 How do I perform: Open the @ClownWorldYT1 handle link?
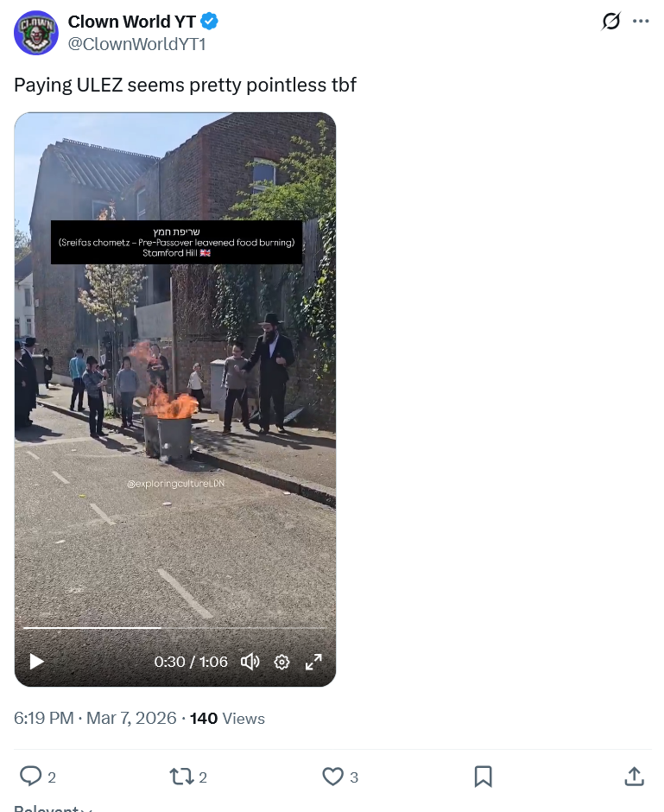(137, 44)
